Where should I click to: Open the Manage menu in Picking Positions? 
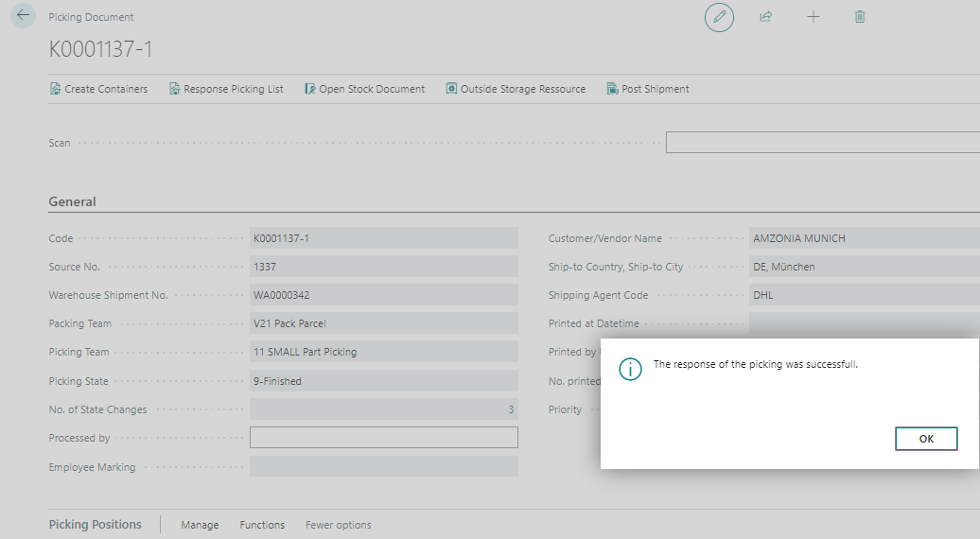200,525
